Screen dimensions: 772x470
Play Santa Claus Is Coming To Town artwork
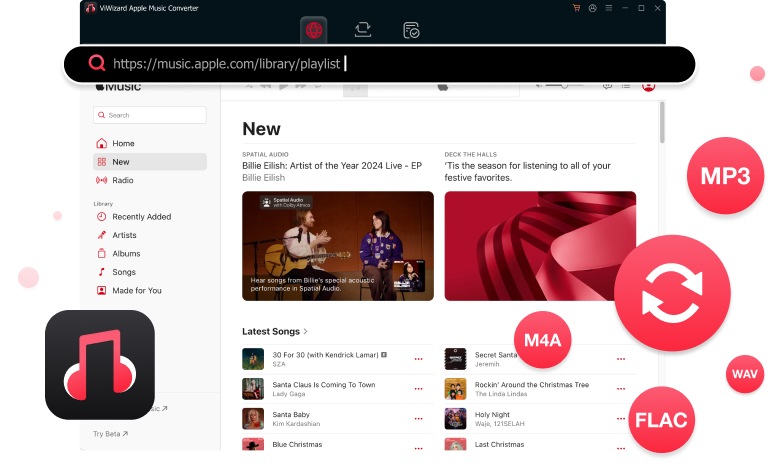pyautogui.click(x=253, y=389)
